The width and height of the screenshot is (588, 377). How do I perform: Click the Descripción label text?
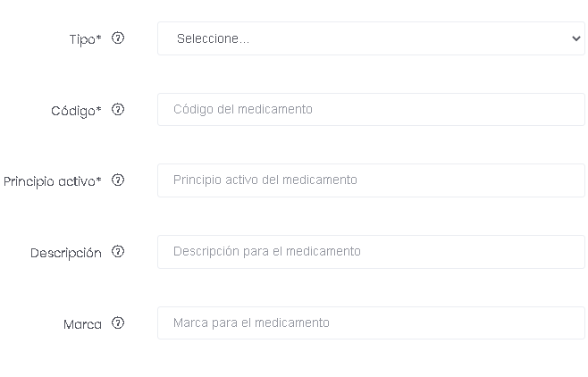coord(66,253)
